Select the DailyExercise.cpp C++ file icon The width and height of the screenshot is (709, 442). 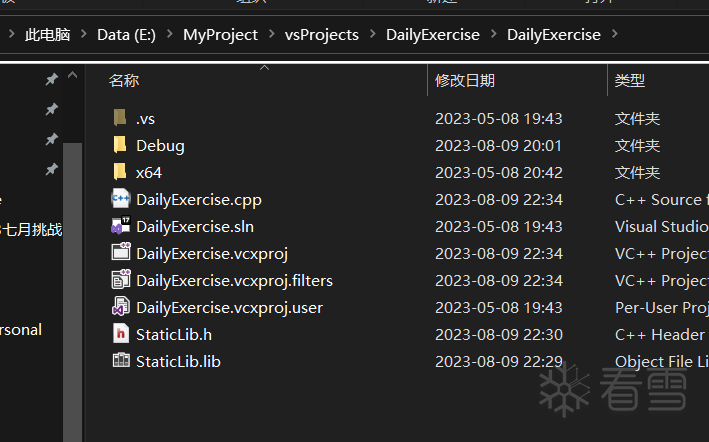[121, 199]
